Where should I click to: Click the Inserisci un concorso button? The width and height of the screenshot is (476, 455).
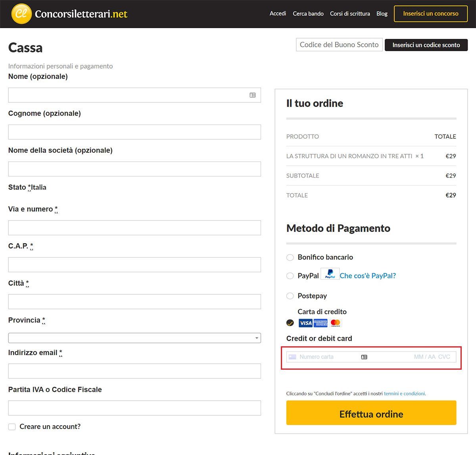click(430, 13)
